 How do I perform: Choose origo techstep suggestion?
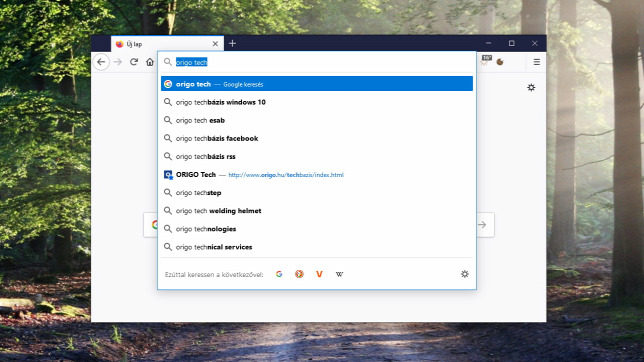pos(317,193)
